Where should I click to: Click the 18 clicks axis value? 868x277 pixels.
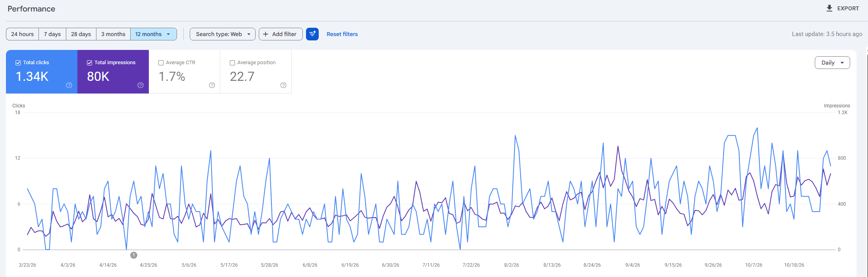(17, 113)
